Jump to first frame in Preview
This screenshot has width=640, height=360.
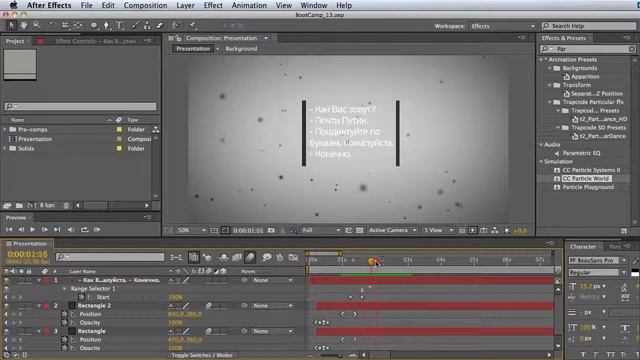(x=9, y=229)
